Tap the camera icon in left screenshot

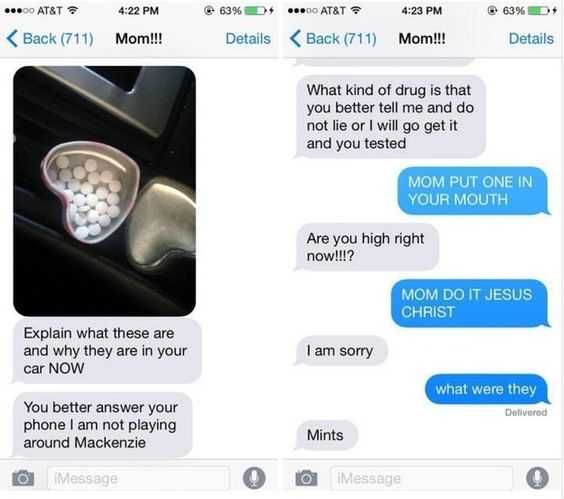23,478
